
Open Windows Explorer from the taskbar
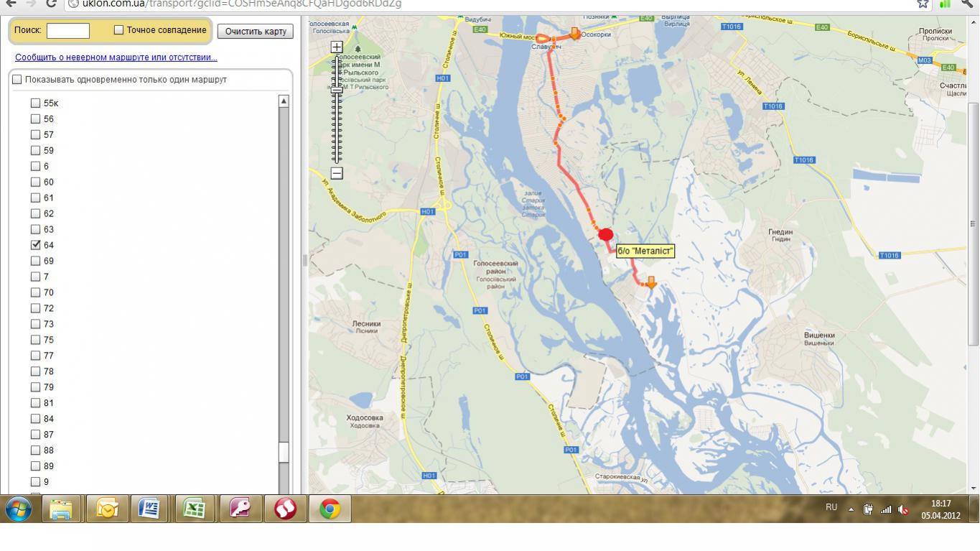(x=62, y=509)
